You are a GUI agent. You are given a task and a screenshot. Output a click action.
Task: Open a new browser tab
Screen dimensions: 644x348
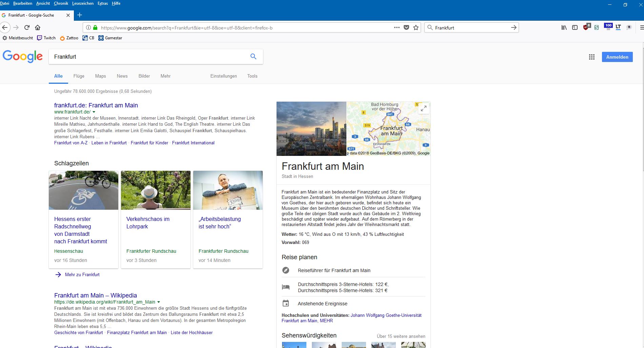(80, 15)
